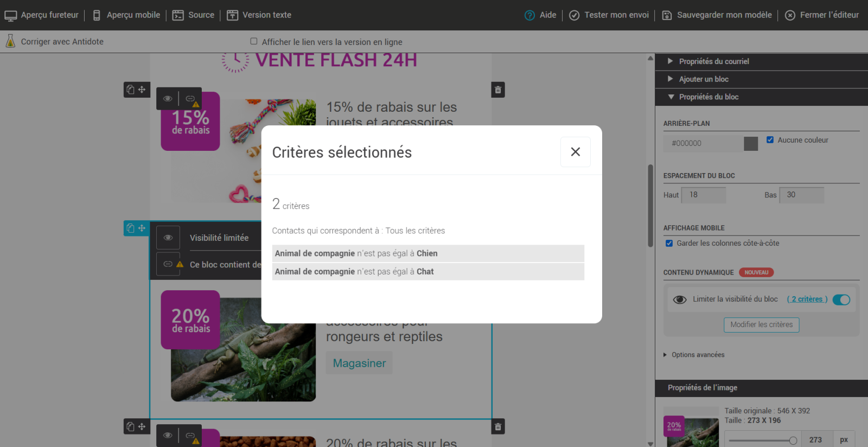Check Afficher le lien vers la version en ligne
The image size is (868, 447).
pyautogui.click(x=253, y=41)
